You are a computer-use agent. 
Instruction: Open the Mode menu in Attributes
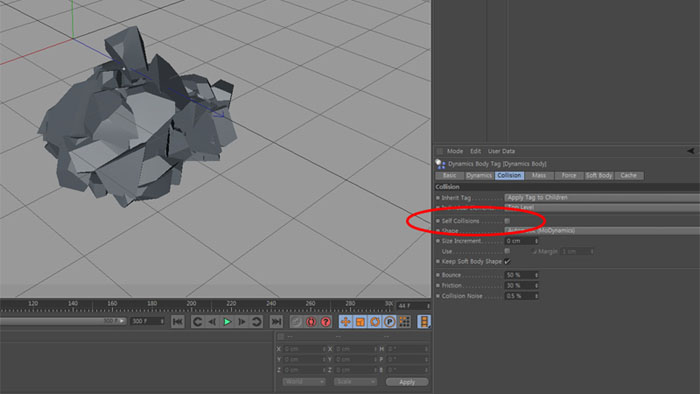tap(455, 151)
